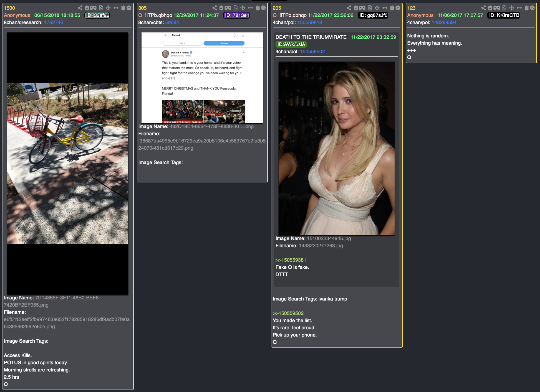Click post number 1500
This screenshot has width=540, height=392.
(9, 8)
